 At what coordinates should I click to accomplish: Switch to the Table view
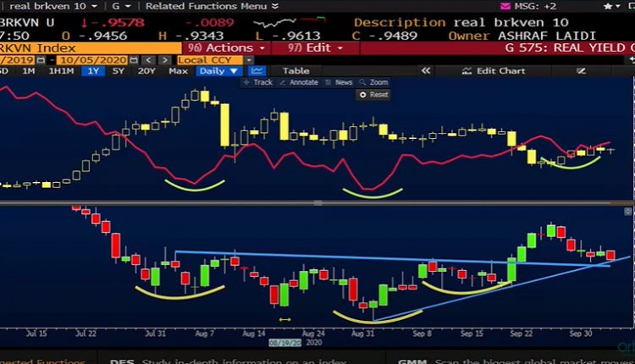pyautogui.click(x=296, y=71)
